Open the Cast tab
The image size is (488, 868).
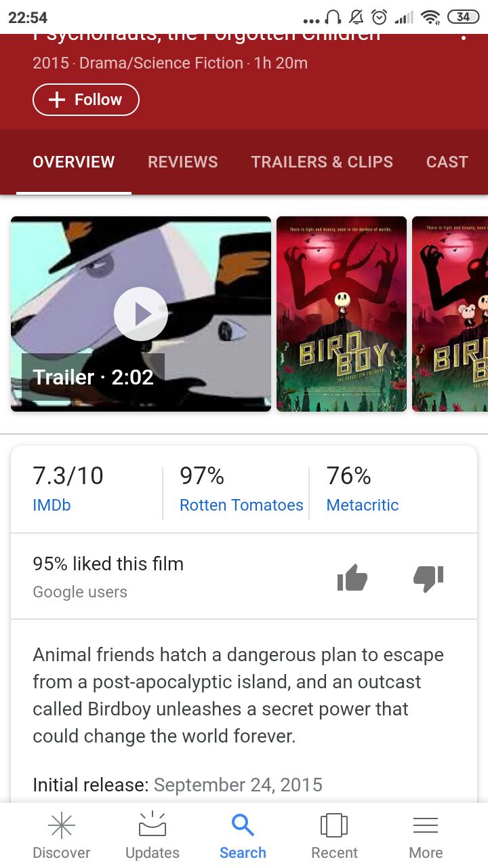(447, 162)
